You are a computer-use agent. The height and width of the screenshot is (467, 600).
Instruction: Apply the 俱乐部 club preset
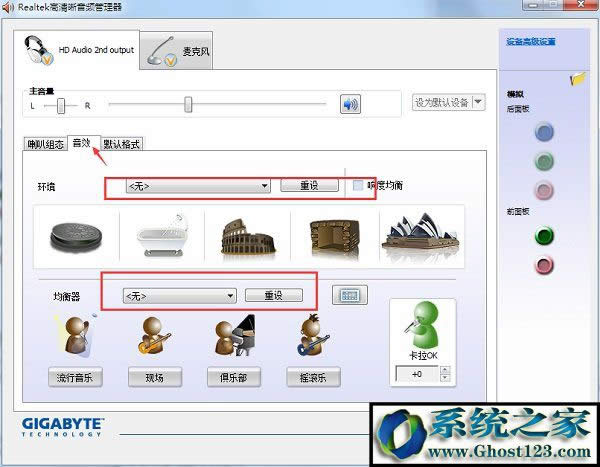234,377
